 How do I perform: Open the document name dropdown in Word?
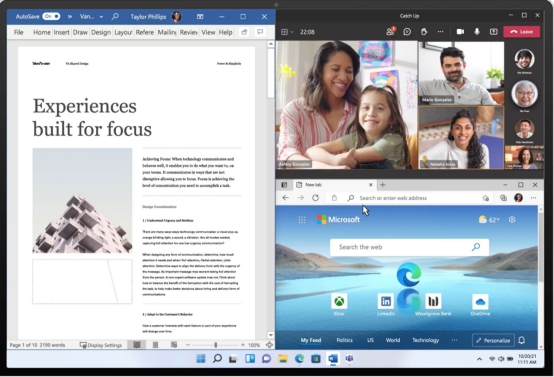point(101,17)
